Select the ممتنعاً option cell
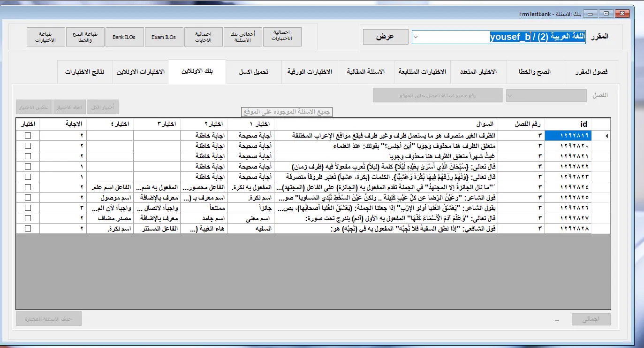 pyautogui.click(x=204, y=208)
